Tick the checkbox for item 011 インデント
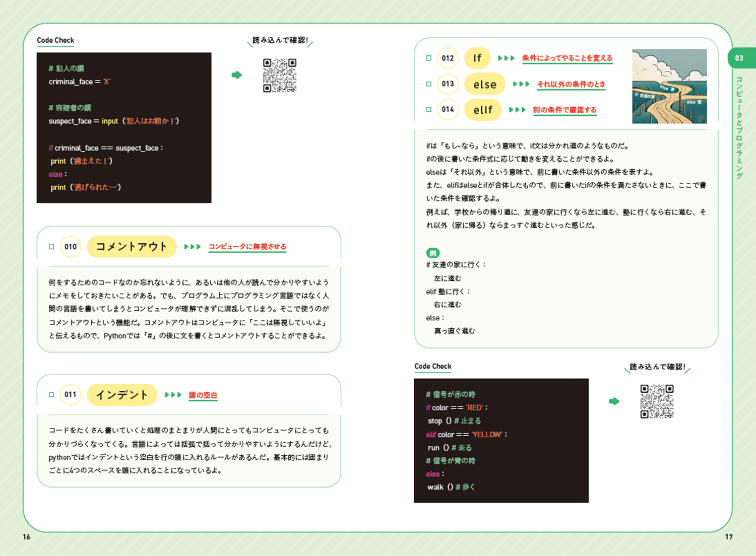The image size is (756, 556). point(51,395)
